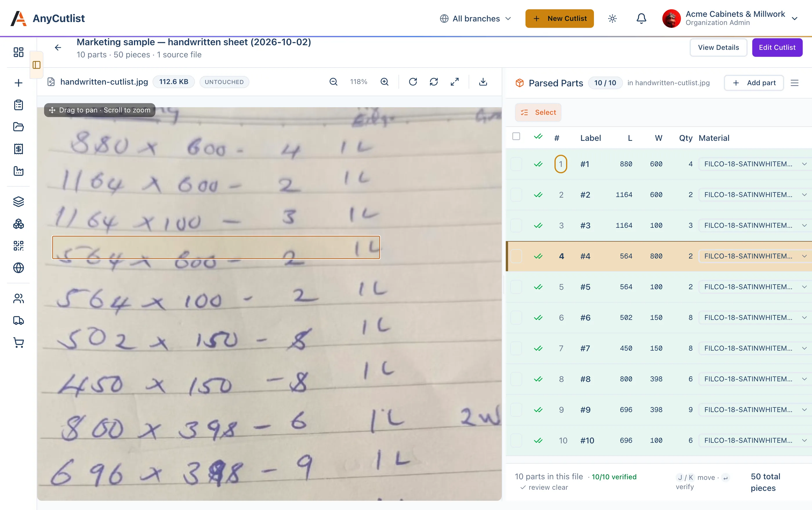This screenshot has height=510, width=812.
Task: Click the New Cutlist button
Action: [559, 19]
